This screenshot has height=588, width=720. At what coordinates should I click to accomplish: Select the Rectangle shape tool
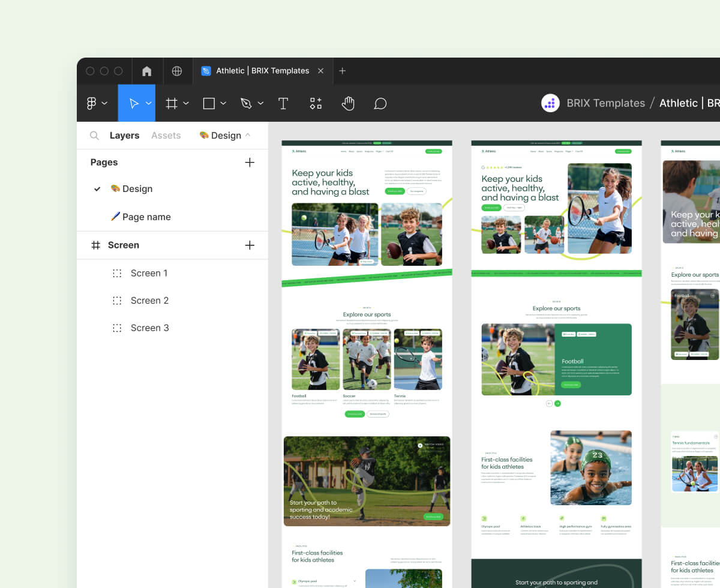(x=208, y=103)
